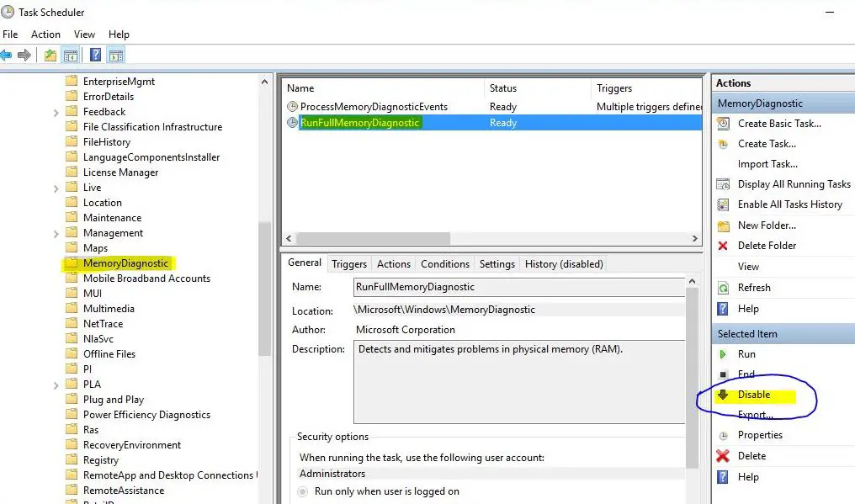855x504 pixels.
Task: Click the green Refresh icon
Action: coord(723,288)
